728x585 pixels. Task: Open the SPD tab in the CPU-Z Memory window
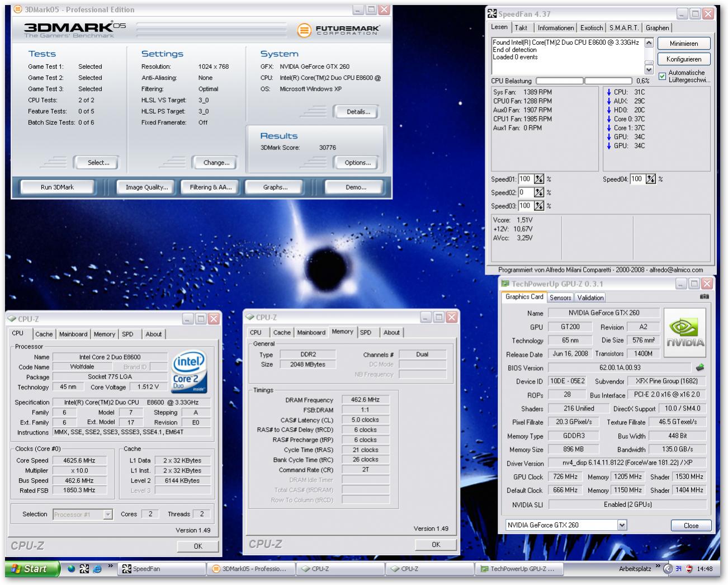tap(366, 332)
